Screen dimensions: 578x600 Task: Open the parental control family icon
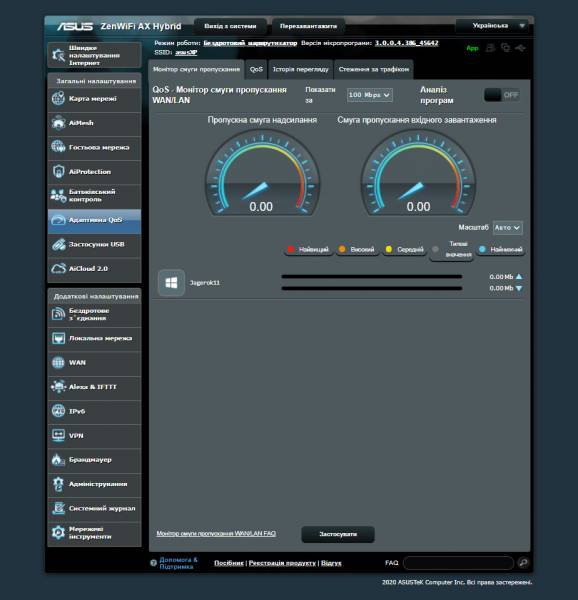coord(58,196)
